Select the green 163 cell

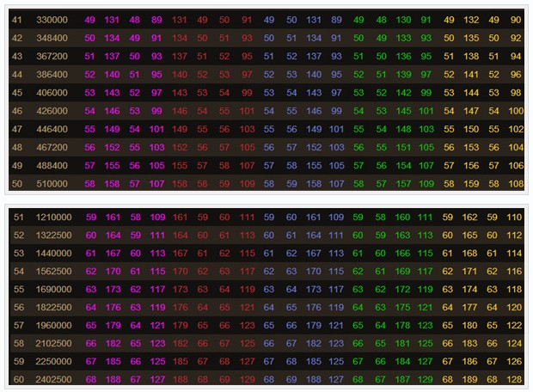point(402,236)
